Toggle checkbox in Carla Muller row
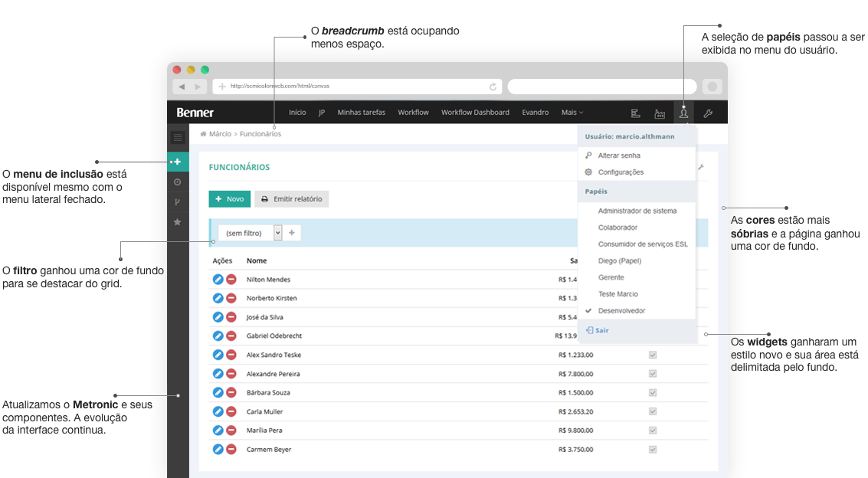This screenshot has height=478, width=868. 653,412
